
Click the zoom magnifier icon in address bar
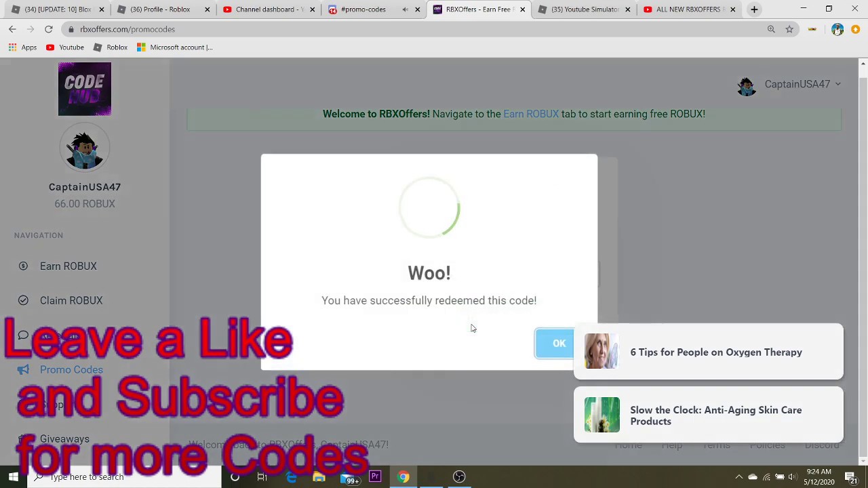pos(771,29)
